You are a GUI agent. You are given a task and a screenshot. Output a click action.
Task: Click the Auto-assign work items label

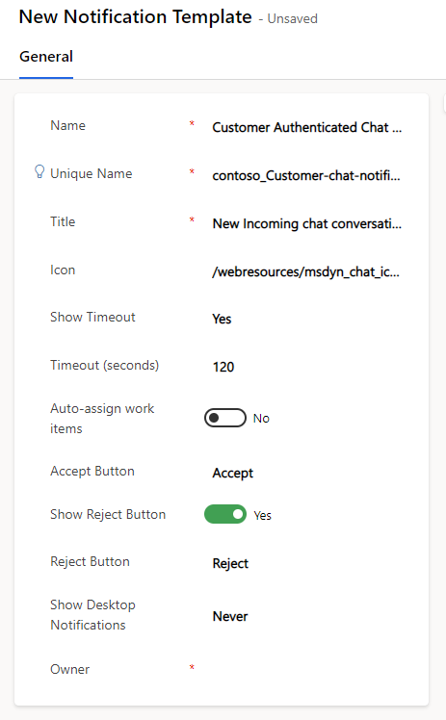pos(102,418)
